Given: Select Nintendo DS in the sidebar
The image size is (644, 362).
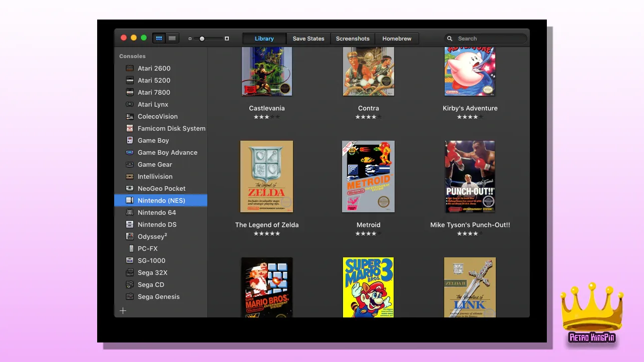Looking at the screenshot, I should [157, 224].
